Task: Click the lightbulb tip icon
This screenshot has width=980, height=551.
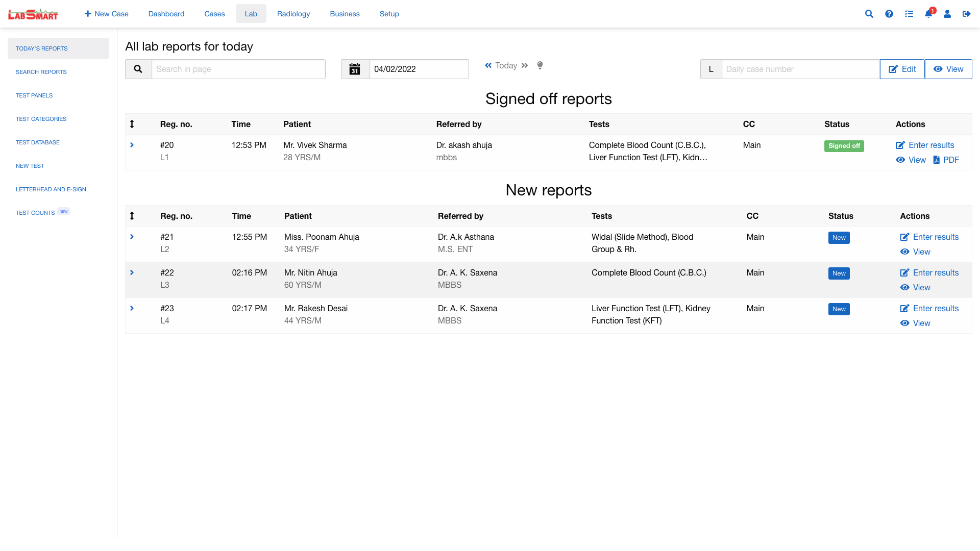Action: pos(540,65)
